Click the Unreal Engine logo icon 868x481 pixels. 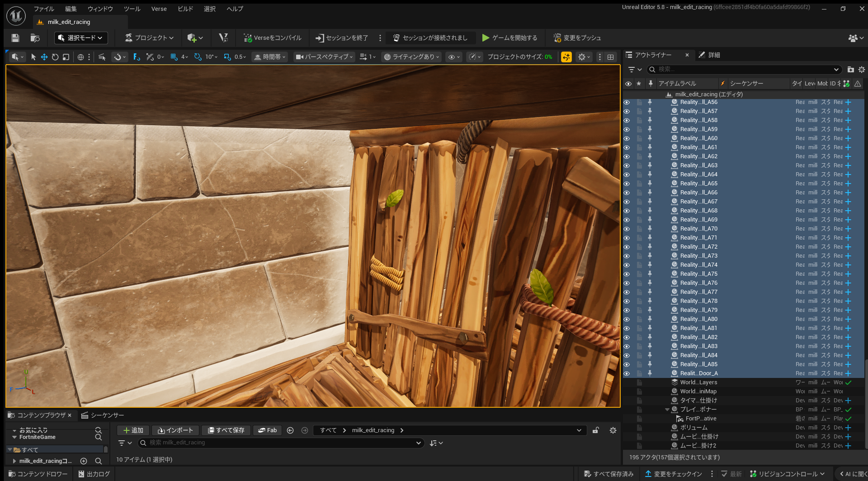(16, 16)
